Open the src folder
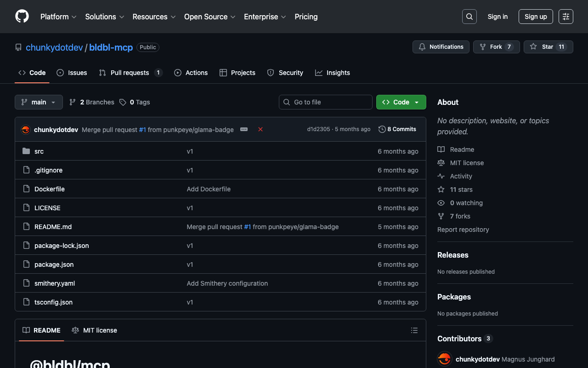The width and height of the screenshot is (588, 368). 39,151
